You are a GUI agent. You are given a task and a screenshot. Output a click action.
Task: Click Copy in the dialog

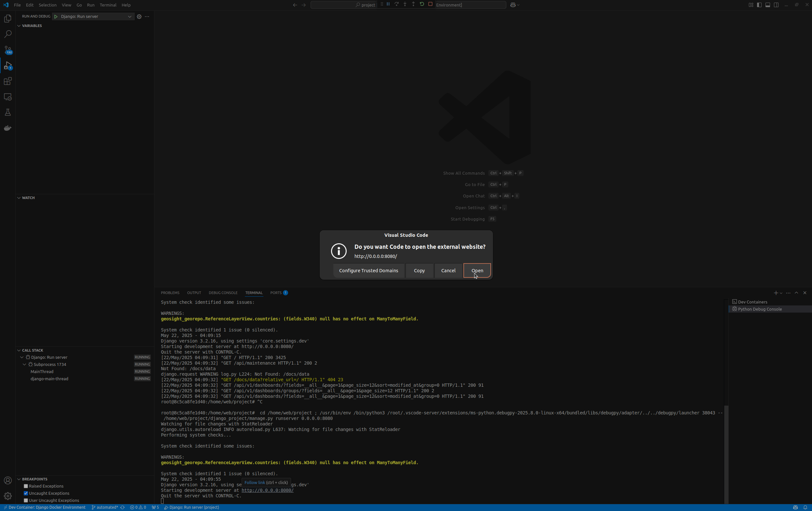click(419, 271)
